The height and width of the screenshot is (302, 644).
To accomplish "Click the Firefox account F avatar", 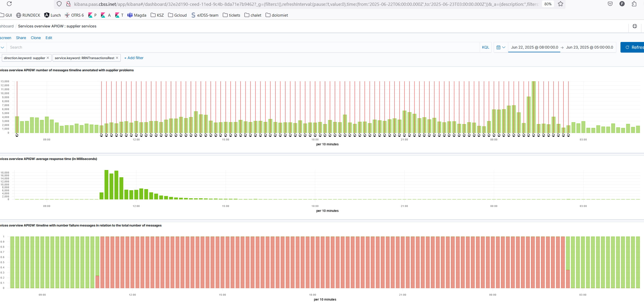I will click(x=622, y=4).
